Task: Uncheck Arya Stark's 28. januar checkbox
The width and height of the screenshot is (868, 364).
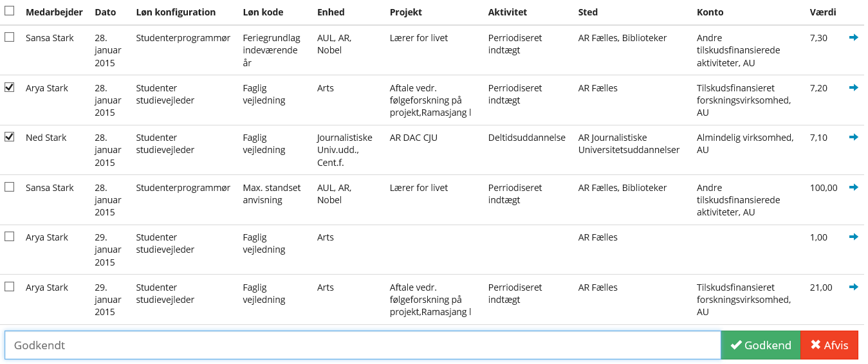Action: point(10,87)
